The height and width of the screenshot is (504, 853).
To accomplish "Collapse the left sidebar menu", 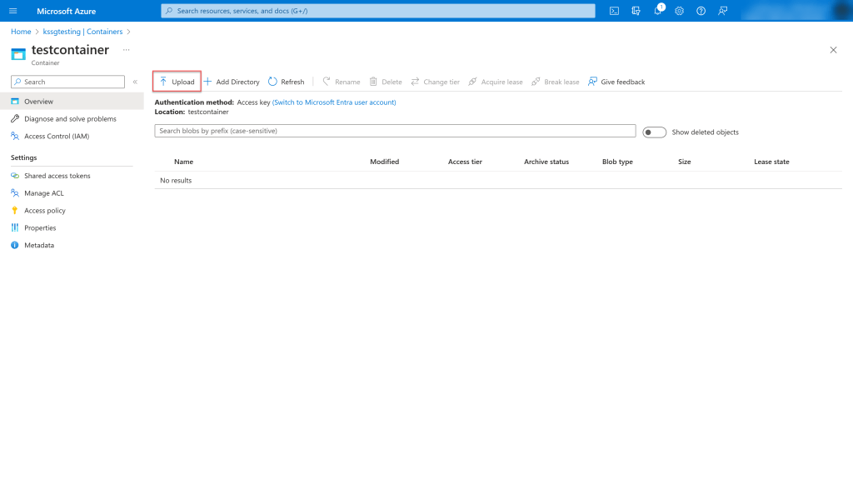I will click(135, 82).
